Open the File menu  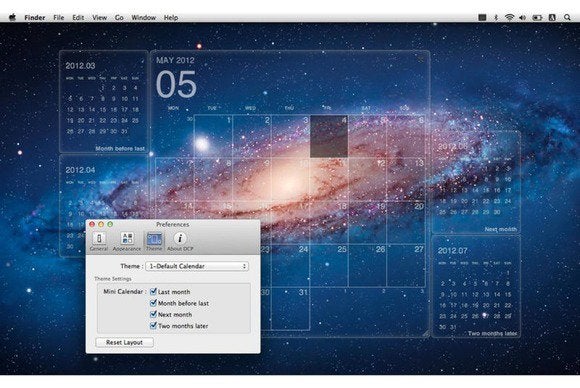coord(58,17)
